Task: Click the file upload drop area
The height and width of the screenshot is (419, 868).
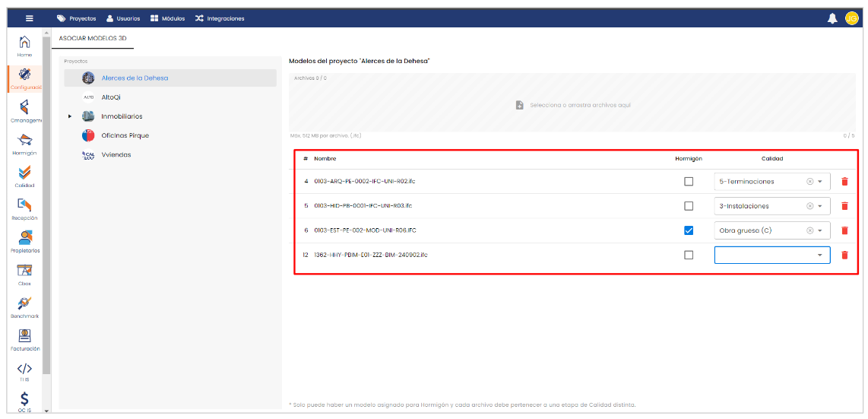Action: point(573,105)
